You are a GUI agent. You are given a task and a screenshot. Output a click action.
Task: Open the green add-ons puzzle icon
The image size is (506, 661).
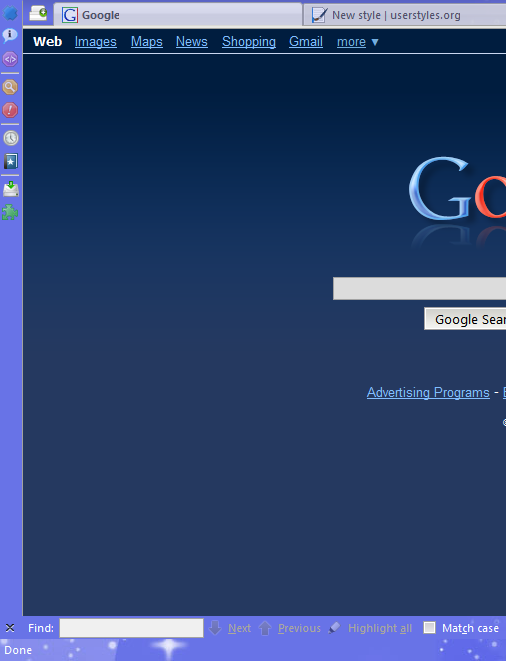tap(10, 212)
